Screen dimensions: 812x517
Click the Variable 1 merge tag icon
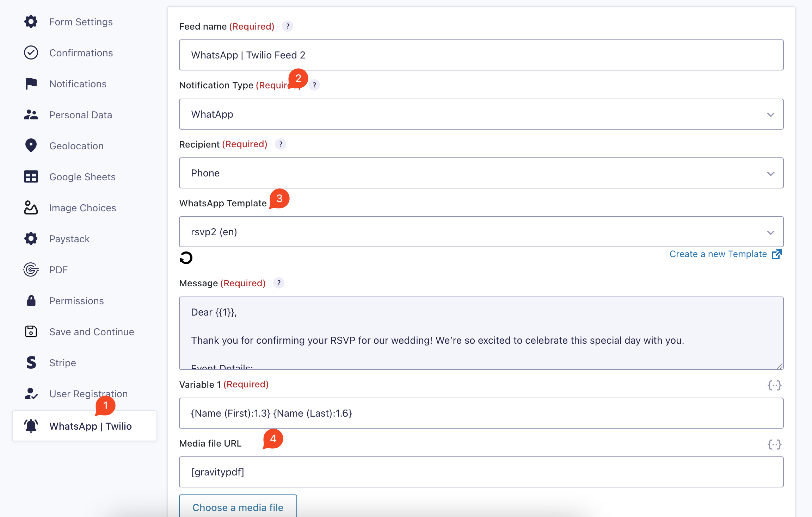[x=774, y=385]
